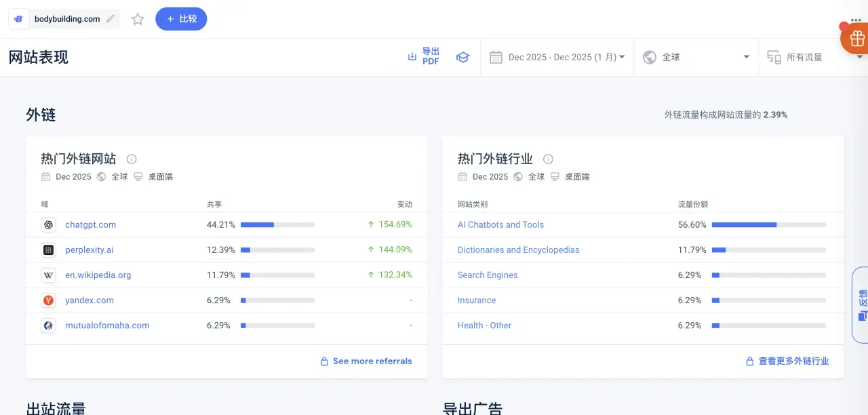Click the 132.34% change value
868x415 pixels.
tap(395, 275)
